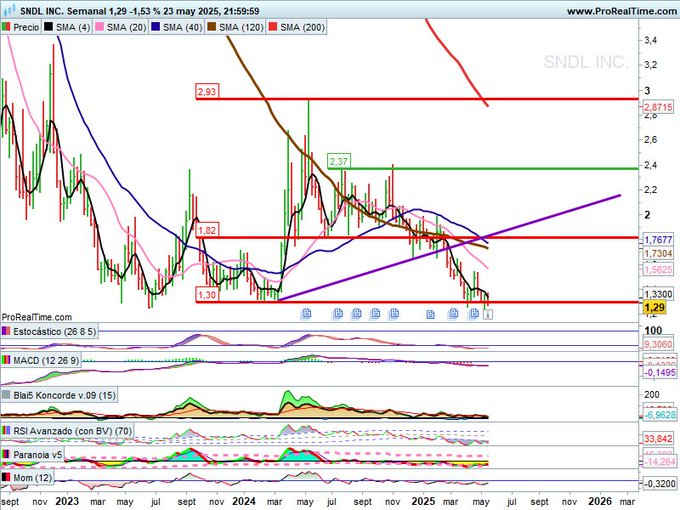Click the blue SMA (40) color swatch
Screen dimensions: 680x510
[x=155, y=27]
